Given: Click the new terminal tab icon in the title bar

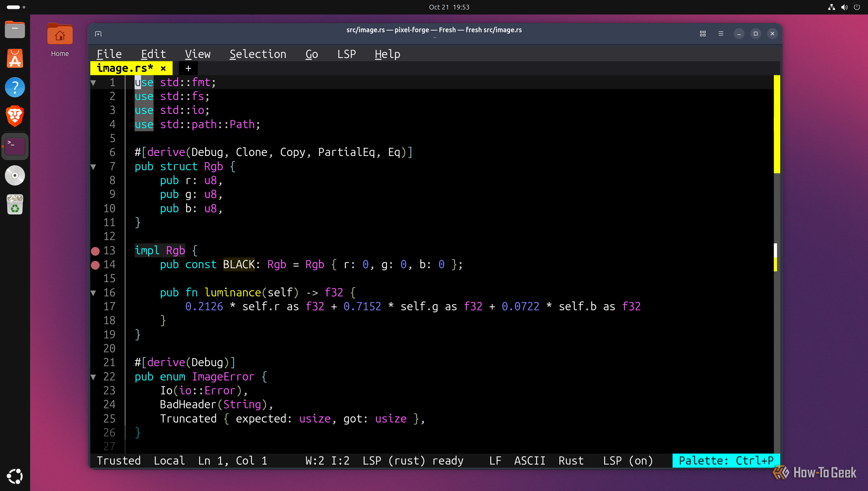Looking at the screenshot, I should tap(98, 34).
